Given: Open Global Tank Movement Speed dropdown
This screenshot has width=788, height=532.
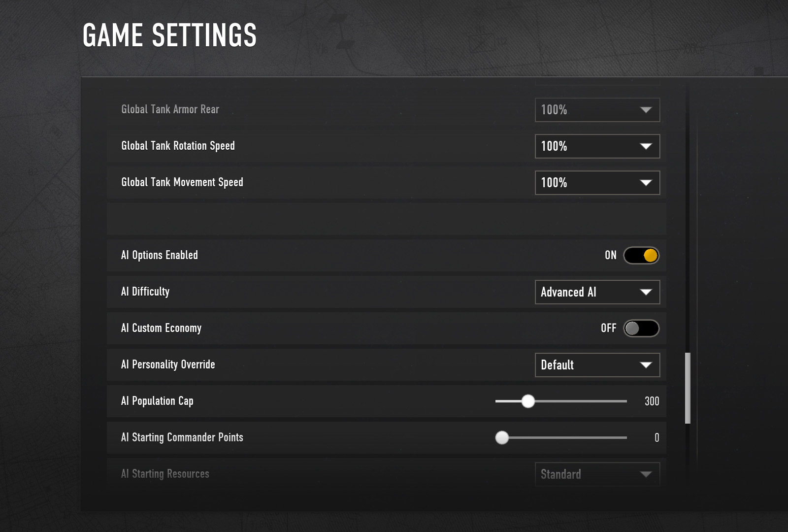Looking at the screenshot, I should (x=597, y=183).
